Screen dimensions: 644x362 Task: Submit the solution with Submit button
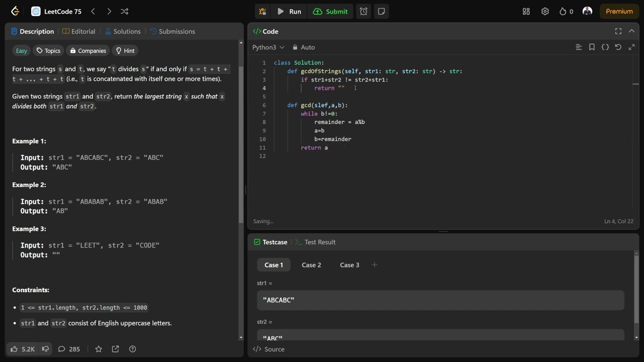330,11
